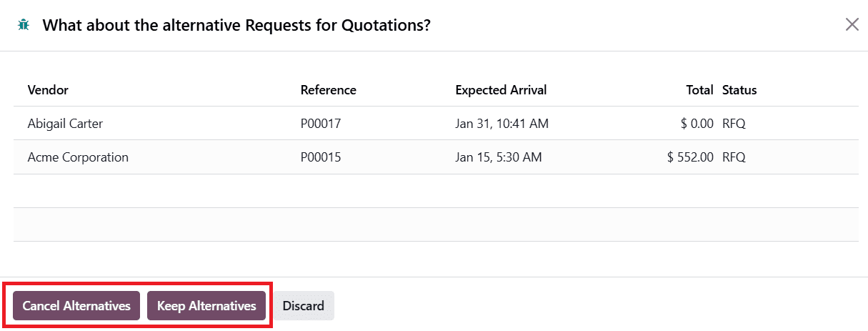Click the debug bug icon in dialog title

click(24, 25)
